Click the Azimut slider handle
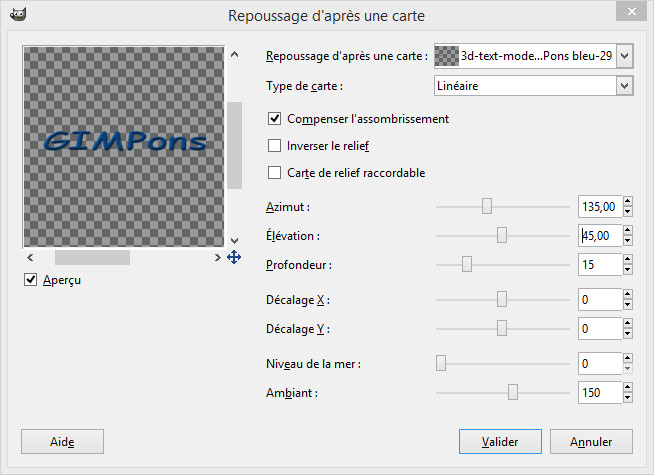This screenshot has width=654, height=475. 487,206
